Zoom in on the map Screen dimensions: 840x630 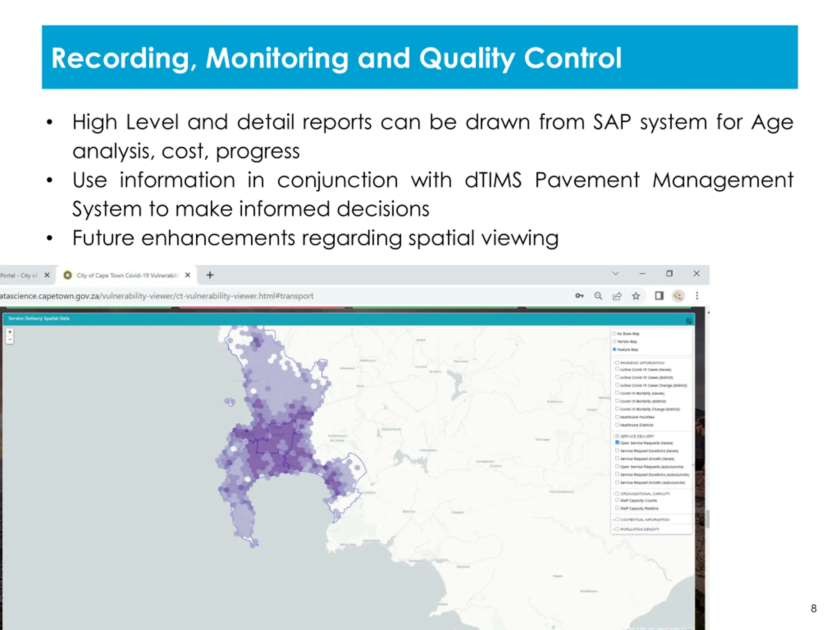[10, 332]
